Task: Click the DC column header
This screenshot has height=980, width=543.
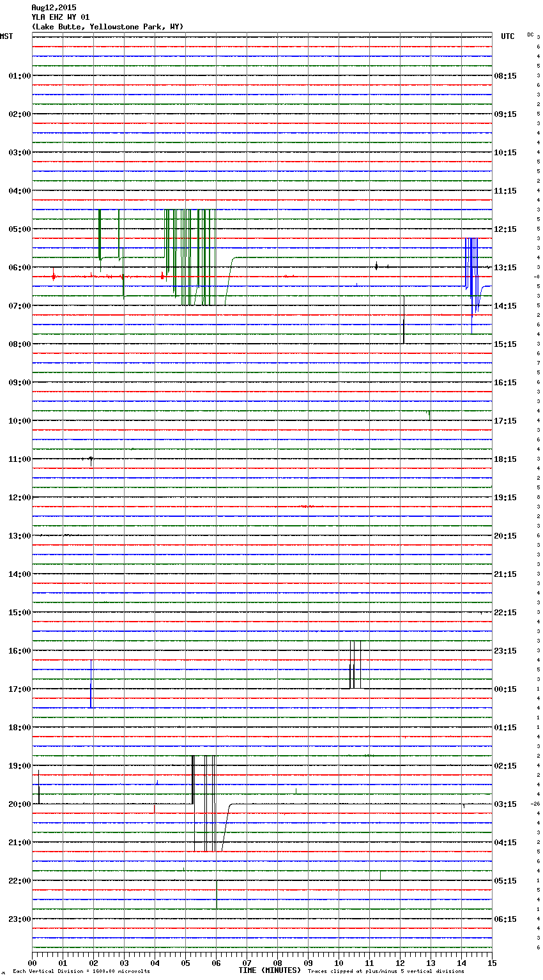Action: 530,34
